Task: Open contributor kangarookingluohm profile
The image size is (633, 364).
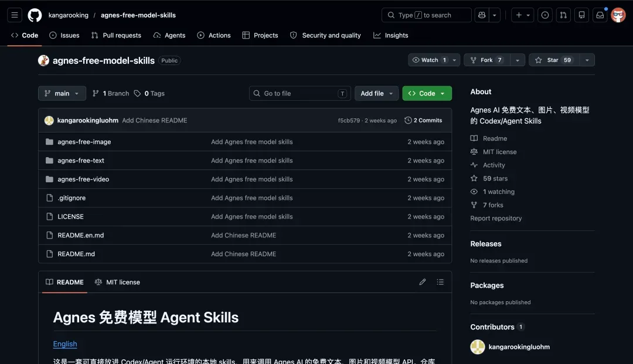Action: pyautogui.click(x=519, y=347)
